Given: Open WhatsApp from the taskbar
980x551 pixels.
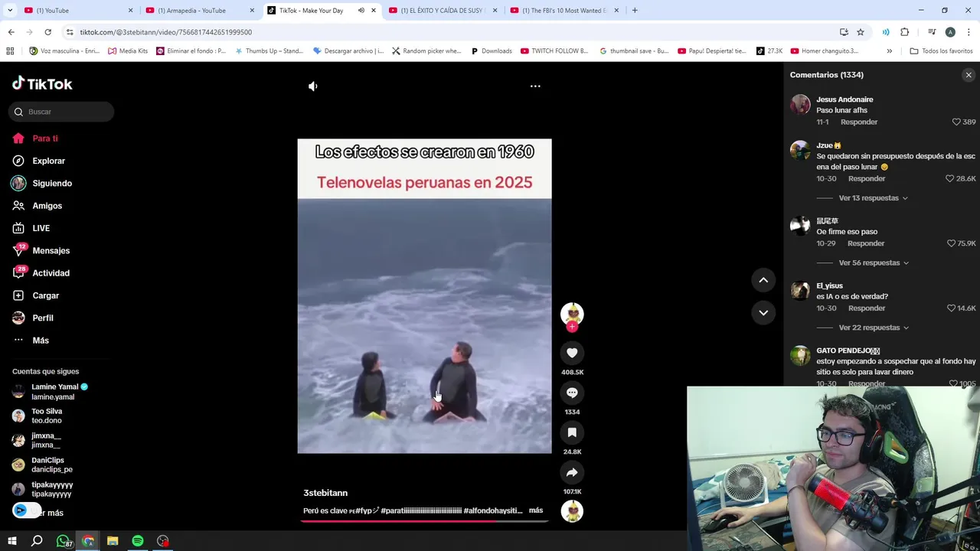Looking at the screenshot, I should click(63, 541).
